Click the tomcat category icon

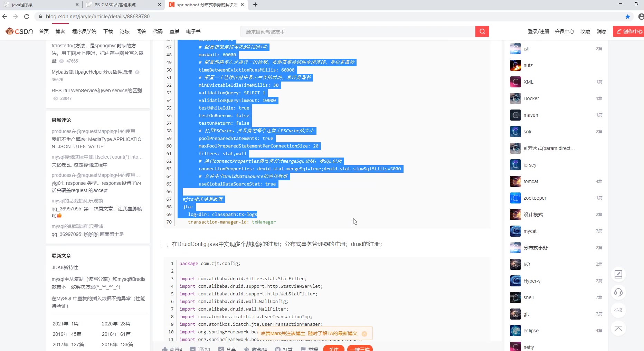[515, 181]
